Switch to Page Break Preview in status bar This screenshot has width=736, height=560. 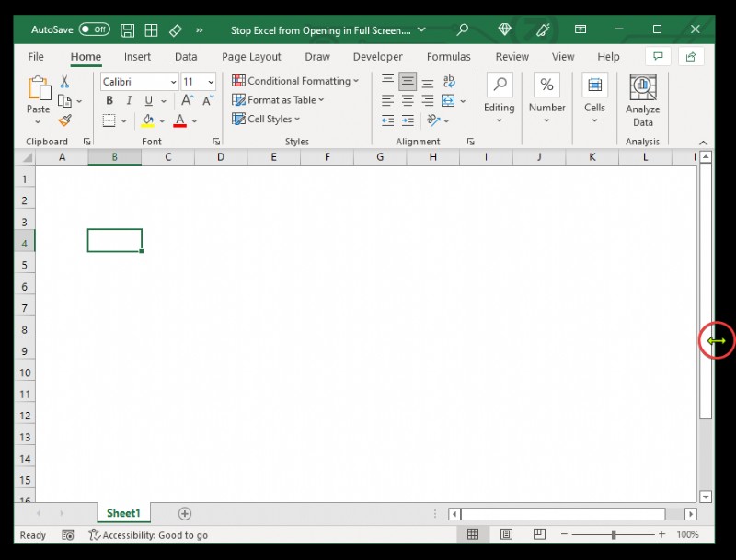pos(538,533)
